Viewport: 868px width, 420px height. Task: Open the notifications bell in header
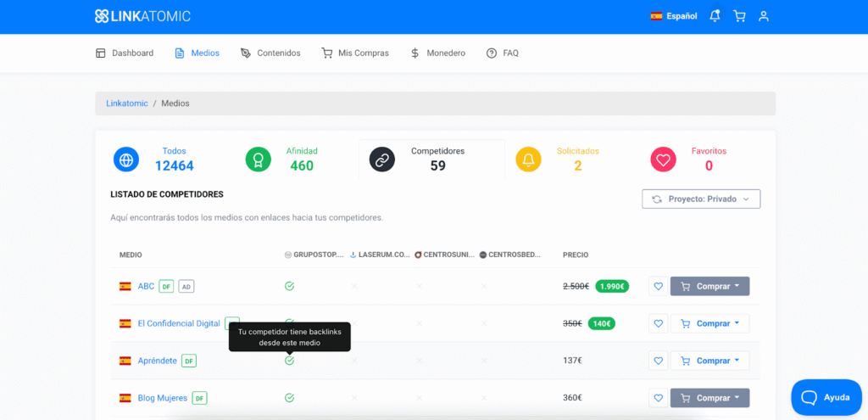715,16
